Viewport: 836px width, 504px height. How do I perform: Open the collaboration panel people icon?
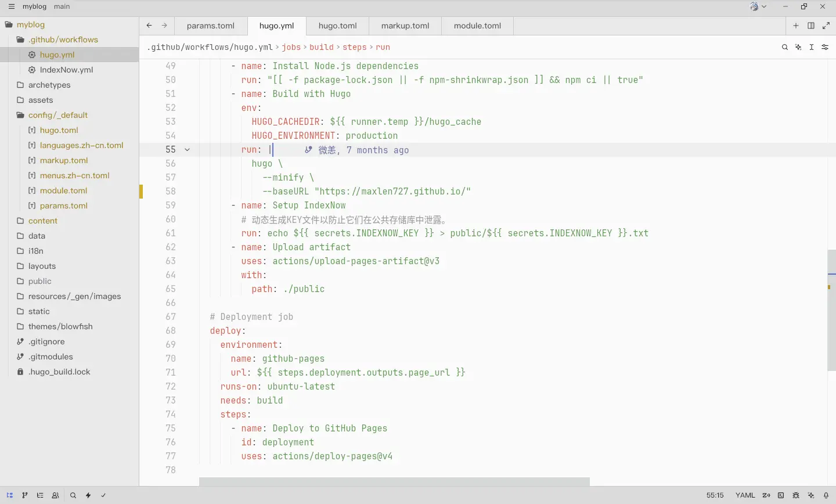pos(55,495)
